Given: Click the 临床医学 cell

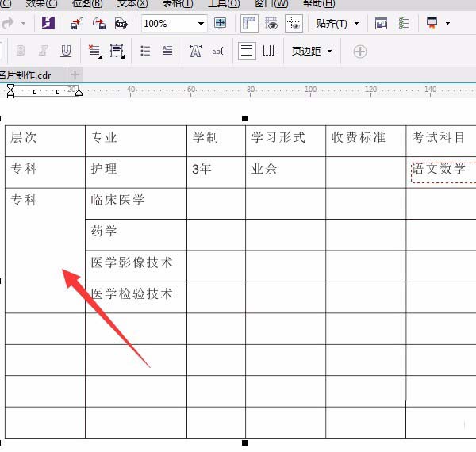Looking at the screenshot, I should pos(136,204).
